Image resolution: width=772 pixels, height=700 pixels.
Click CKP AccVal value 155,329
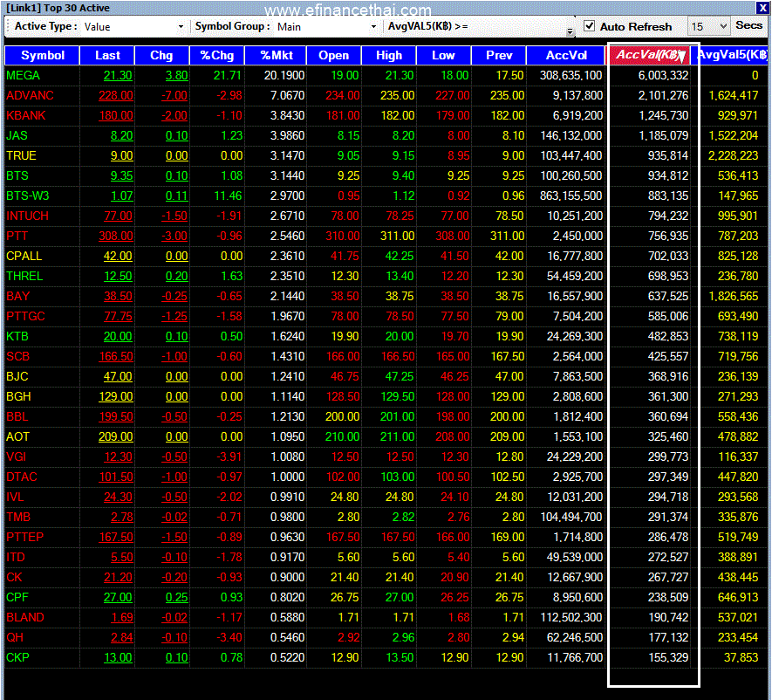pos(667,657)
